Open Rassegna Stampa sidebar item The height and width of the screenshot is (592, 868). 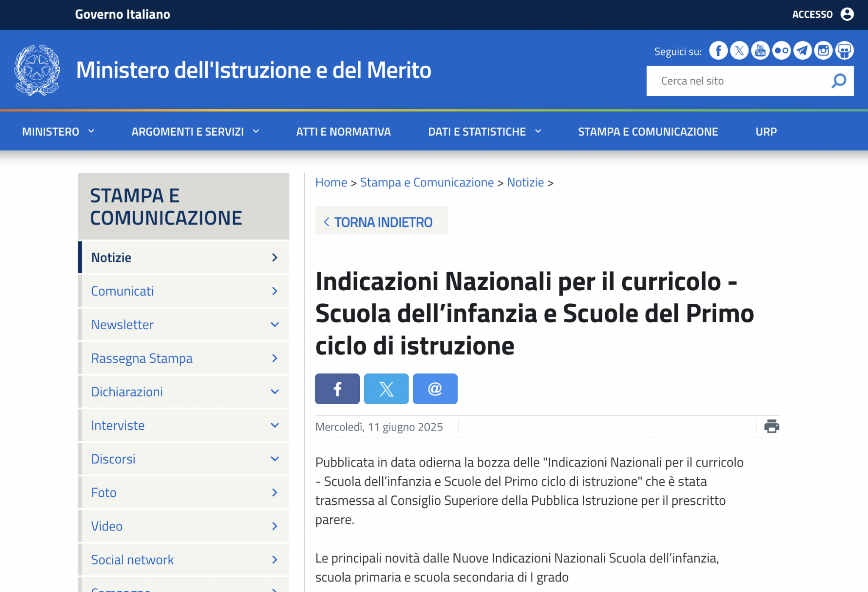184,358
